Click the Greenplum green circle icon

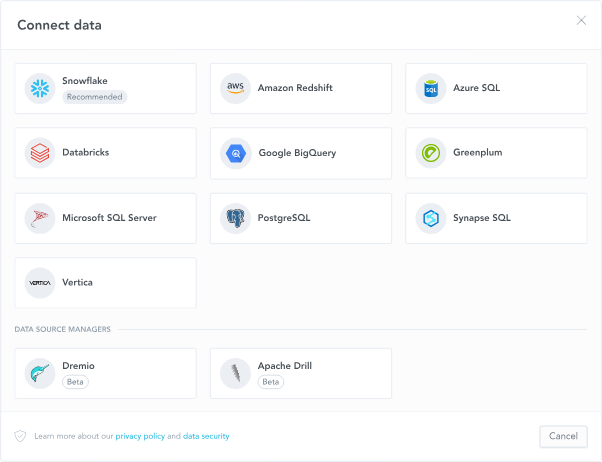click(x=431, y=153)
